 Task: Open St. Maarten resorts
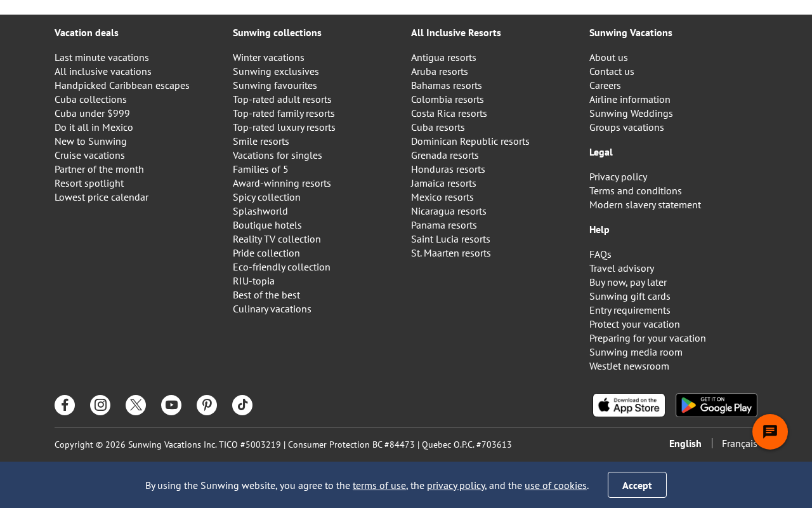[x=451, y=253]
